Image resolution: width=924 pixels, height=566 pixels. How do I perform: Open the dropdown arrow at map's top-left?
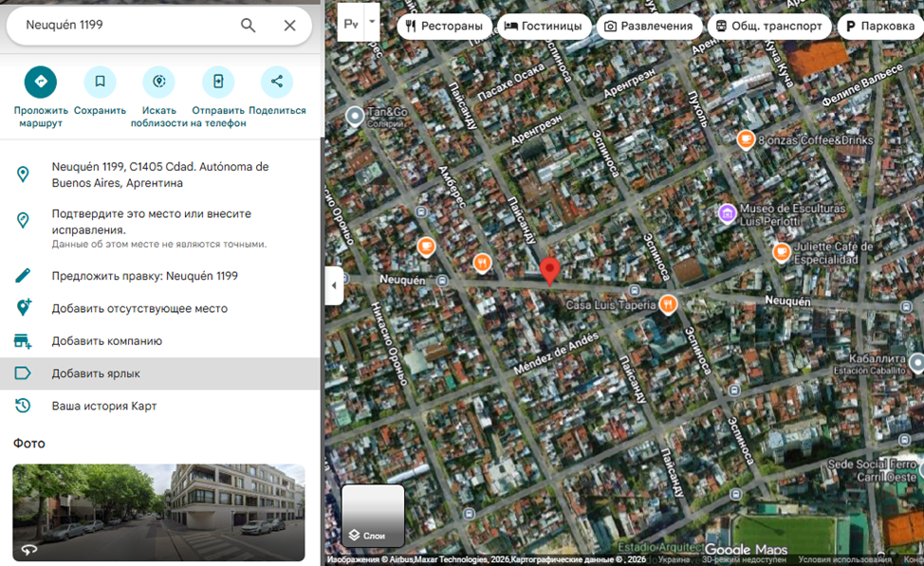pos(372,22)
